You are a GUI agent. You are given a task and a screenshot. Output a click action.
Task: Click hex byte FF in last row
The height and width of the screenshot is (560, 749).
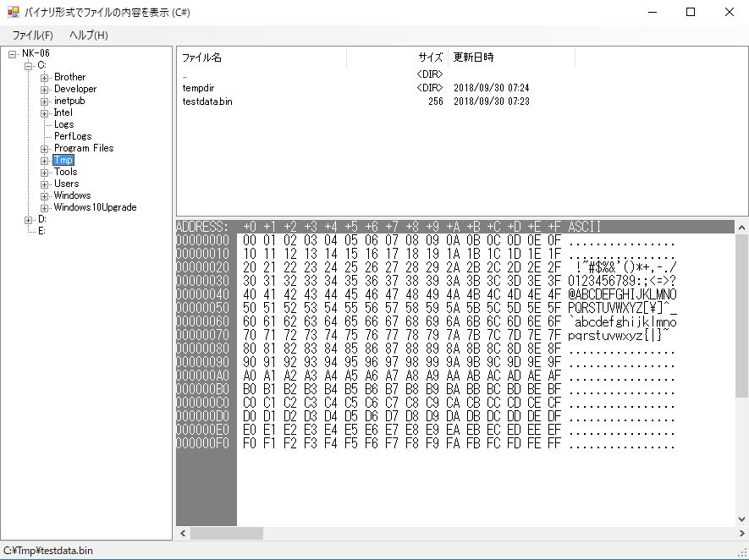554,443
